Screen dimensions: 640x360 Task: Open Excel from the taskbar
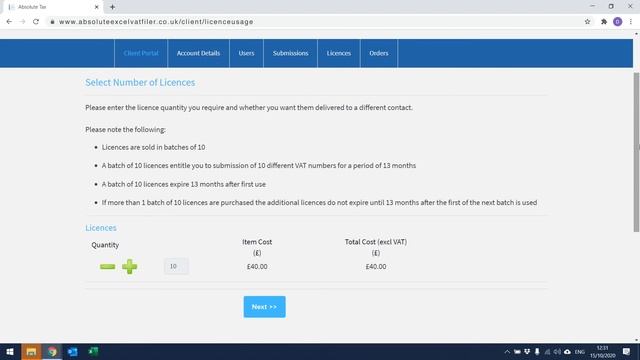pos(93,351)
